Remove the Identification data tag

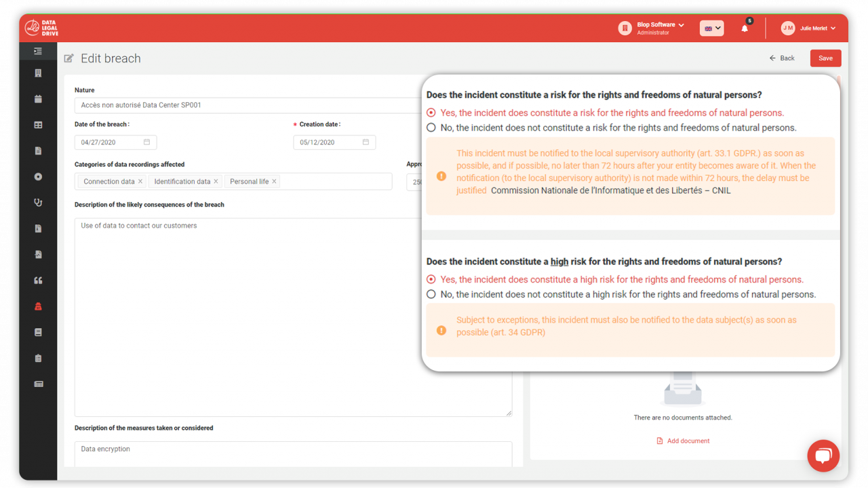click(x=216, y=182)
